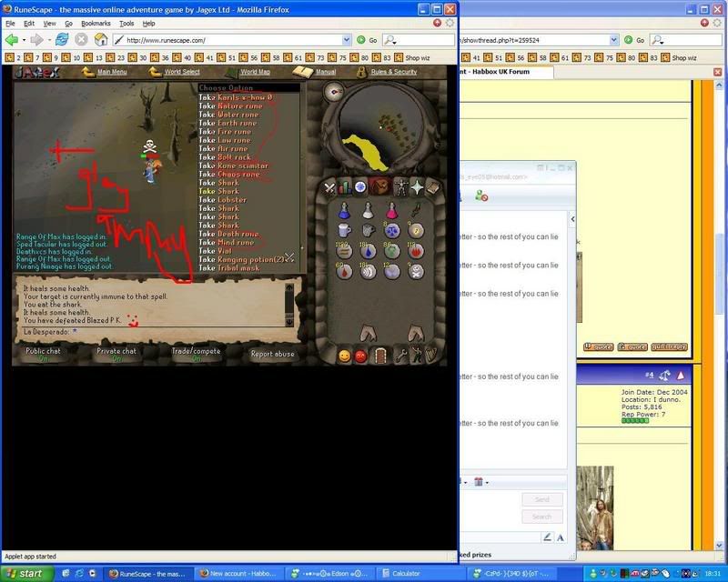Select the green nature rune stack
728x582 pixels.
[x=392, y=251]
